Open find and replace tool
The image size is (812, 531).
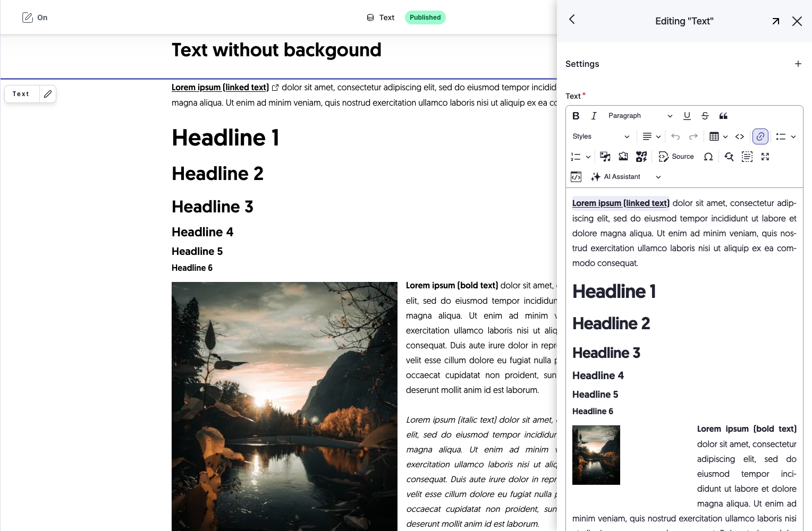pyautogui.click(x=729, y=157)
